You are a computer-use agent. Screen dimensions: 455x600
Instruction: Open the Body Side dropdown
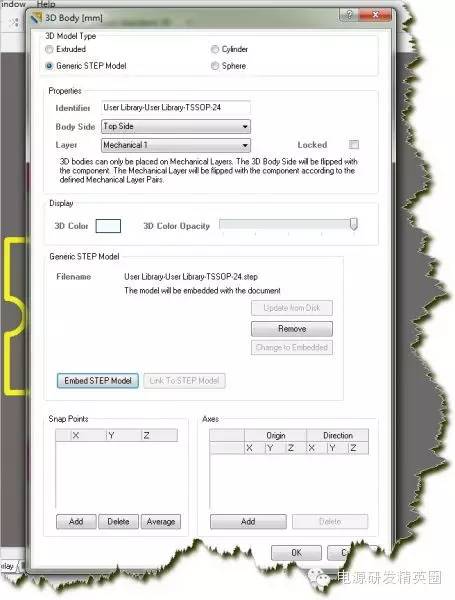[x=176, y=126]
